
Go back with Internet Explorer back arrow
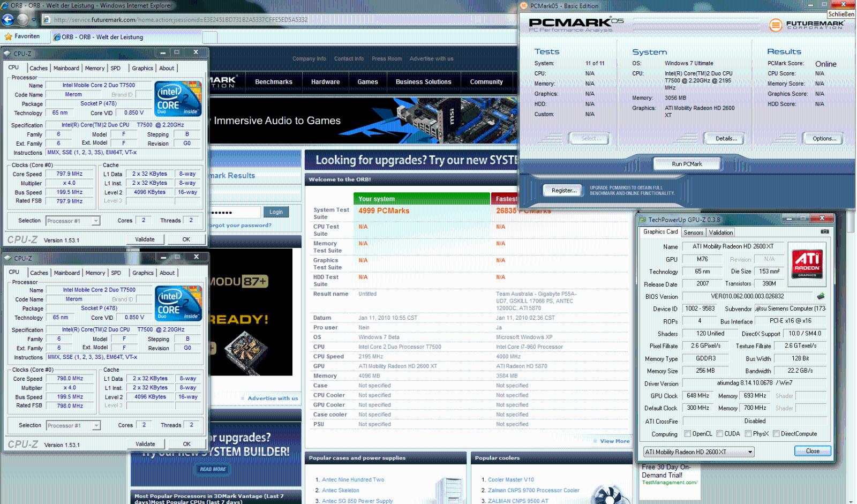click(7, 20)
